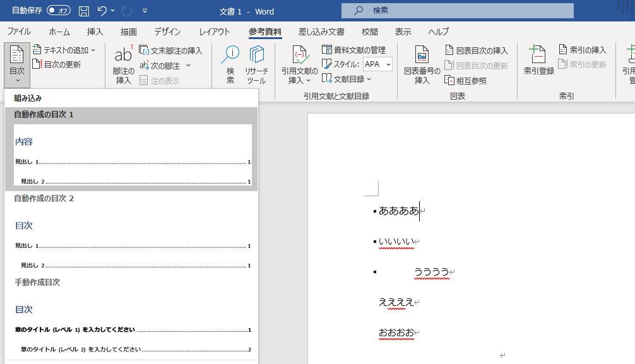Expand the Next Footnote (次の脚注) arrow
The height and width of the screenshot is (364, 635).
pos(188,66)
